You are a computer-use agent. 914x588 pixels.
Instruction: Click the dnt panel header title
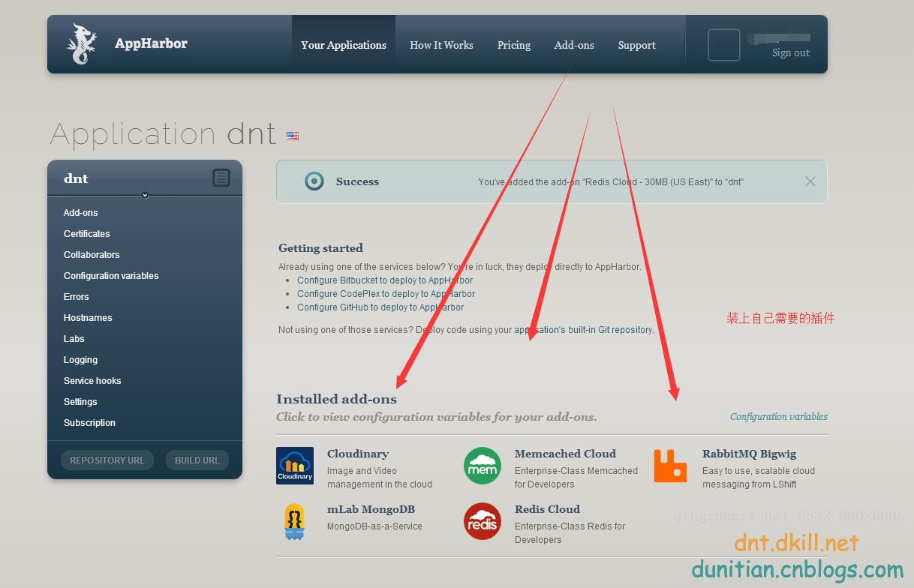pos(76,178)
